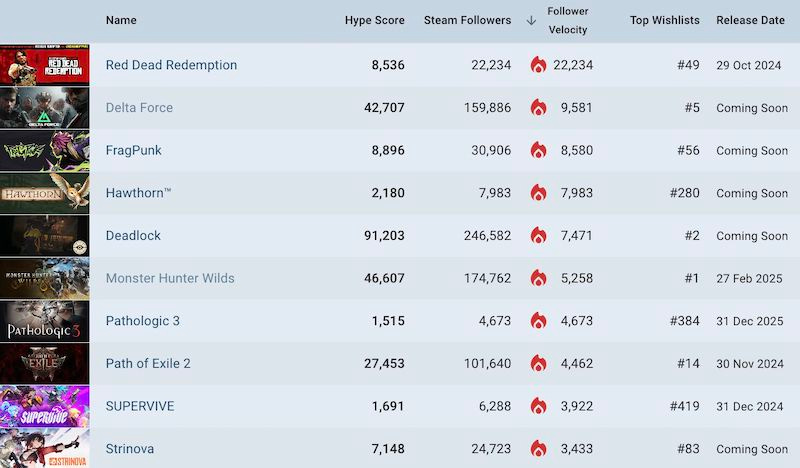Click wishlist rank #1 for Monster Hunter Wilds
The height and width of the screenshot is (468, 800).
point(692,278)
